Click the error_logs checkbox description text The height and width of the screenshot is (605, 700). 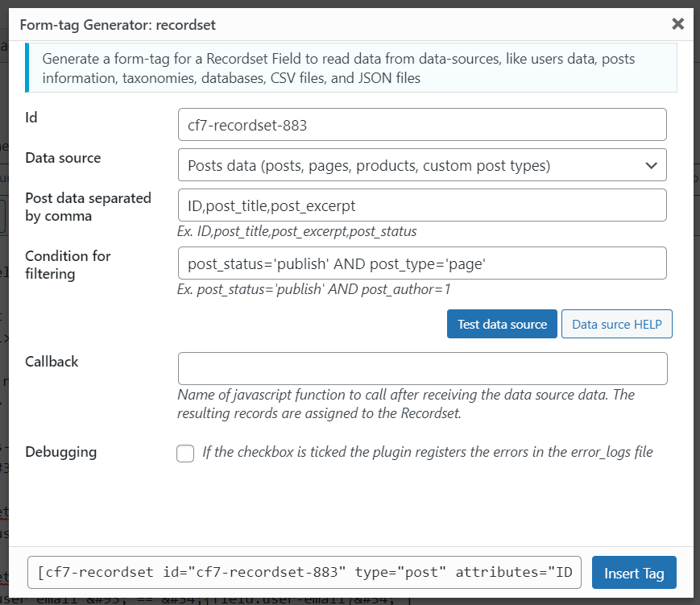[427, 452]
